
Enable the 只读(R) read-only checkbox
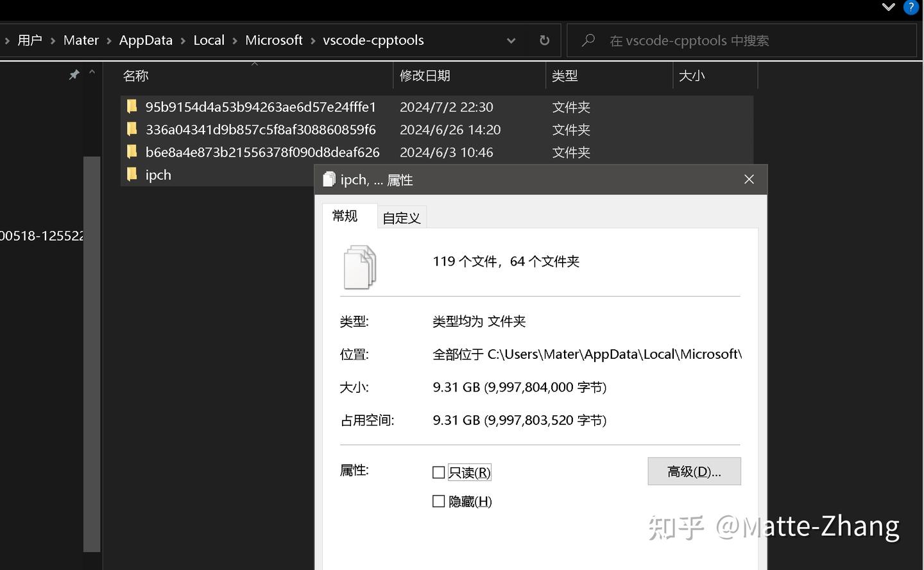point(439,472)
